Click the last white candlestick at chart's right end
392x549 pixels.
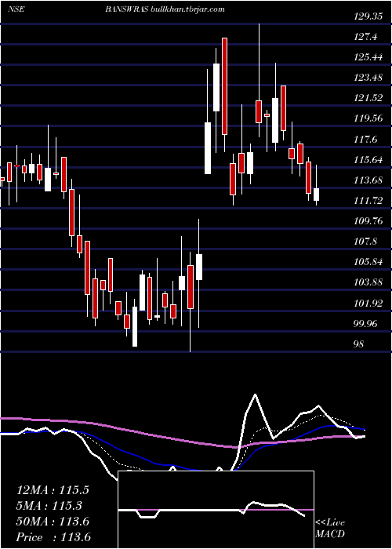317,195
